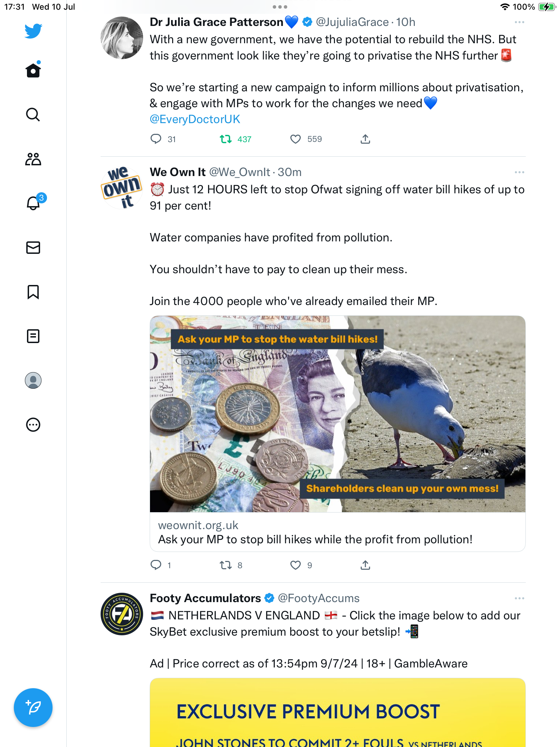Open Messages envelope icon
This screenshot has height=747, width=560.
tap(33, 248)
